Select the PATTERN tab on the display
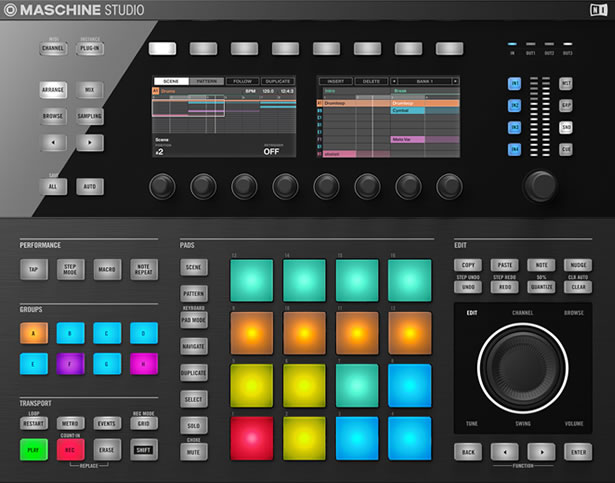The image size is (615, 483). point(207,81)
